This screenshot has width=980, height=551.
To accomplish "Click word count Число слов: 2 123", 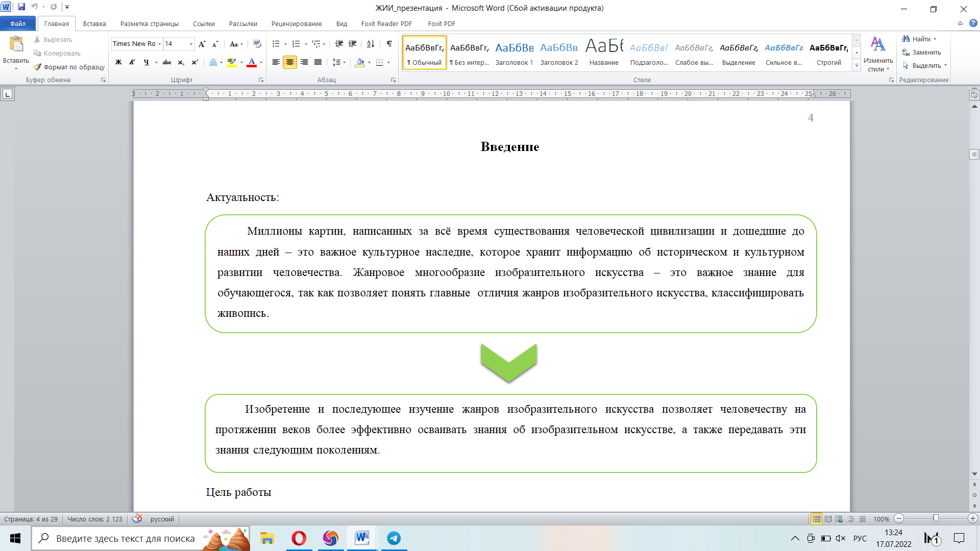I will [x=95, y=519].
